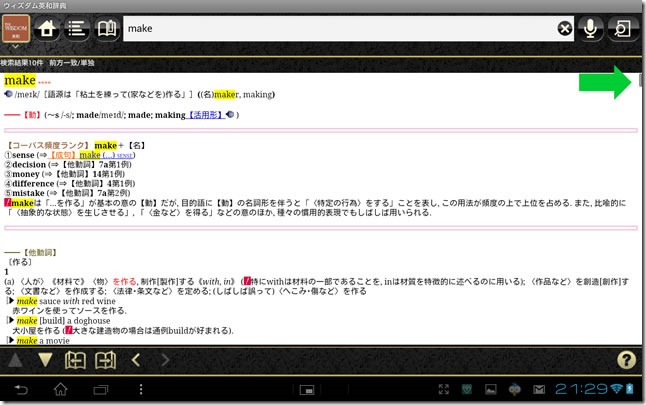Jump to next entry with book-right icon

point(105,360)
